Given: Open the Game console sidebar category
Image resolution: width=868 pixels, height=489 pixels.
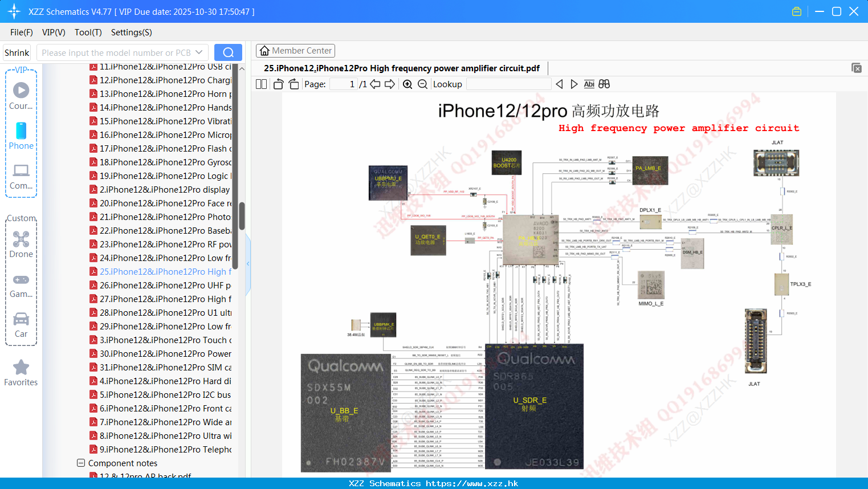Looking at the screenshot, I should [21, 286].
